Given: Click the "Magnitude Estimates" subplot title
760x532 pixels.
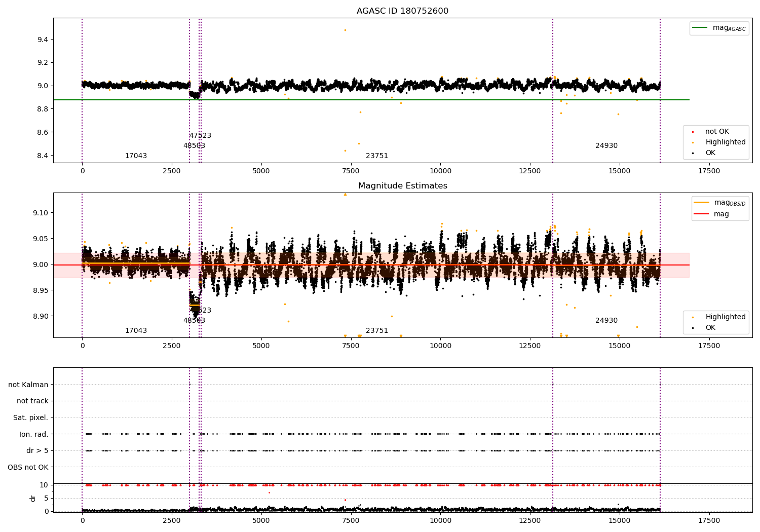Looking at the screenshot, I should pyautogui.click(x=402, y=186).
